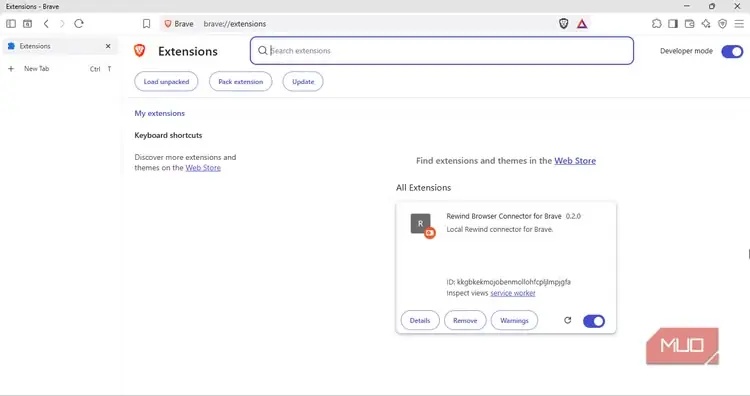Open a New Tab from sidebar
Screen dimensions: 750x396
coord(60,68)
